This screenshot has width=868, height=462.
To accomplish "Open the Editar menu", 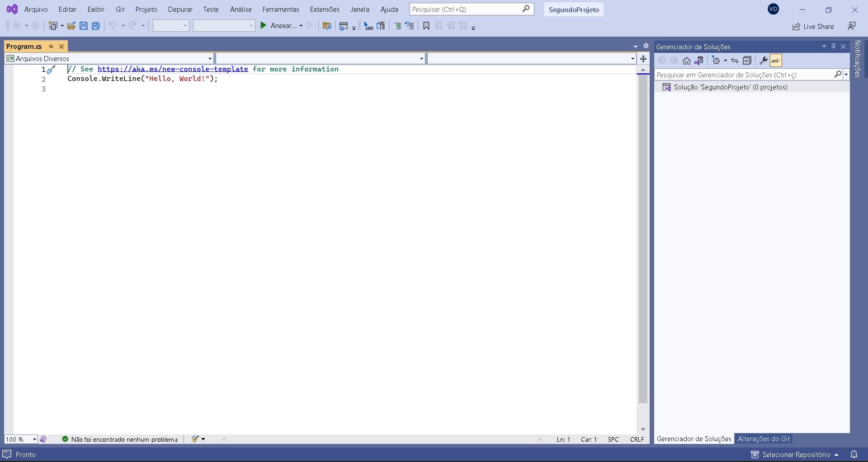I will (x=67, y=9).
